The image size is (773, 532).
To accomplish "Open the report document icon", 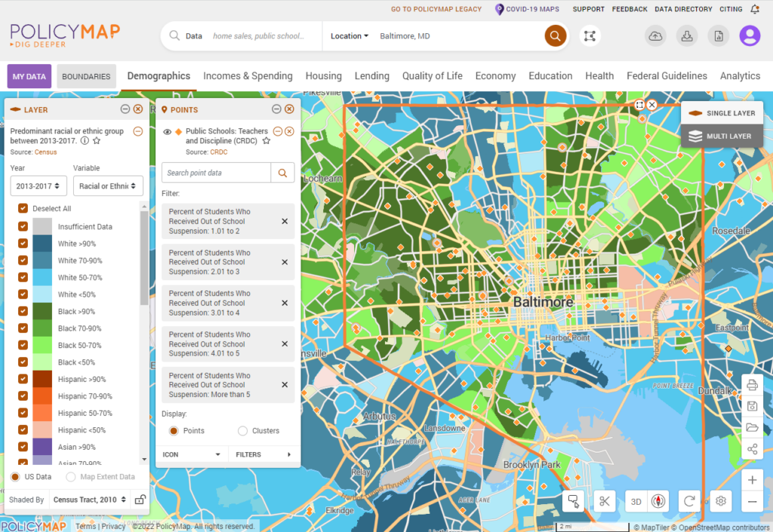I will [719, 36].
